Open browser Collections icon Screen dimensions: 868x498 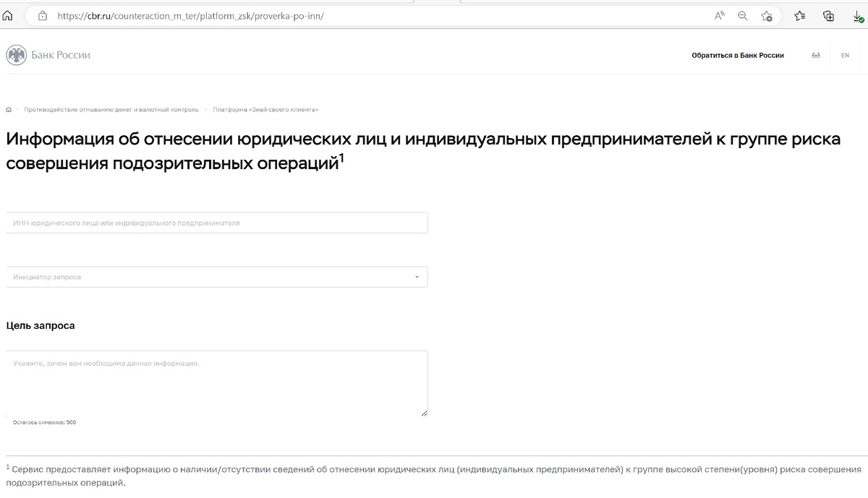pos(829,15)
